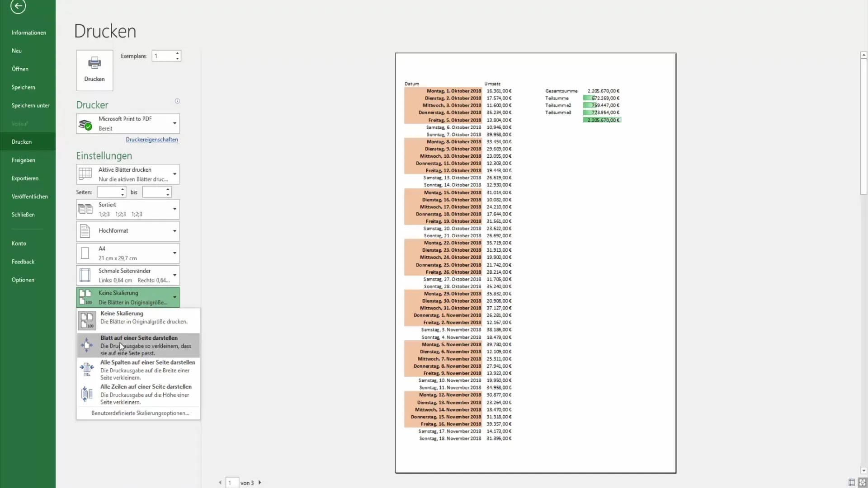This screenshot has height=488, width=868.
Task: Choose Blatt auf einer Seite darstellen
Action: tap(138, 345)
